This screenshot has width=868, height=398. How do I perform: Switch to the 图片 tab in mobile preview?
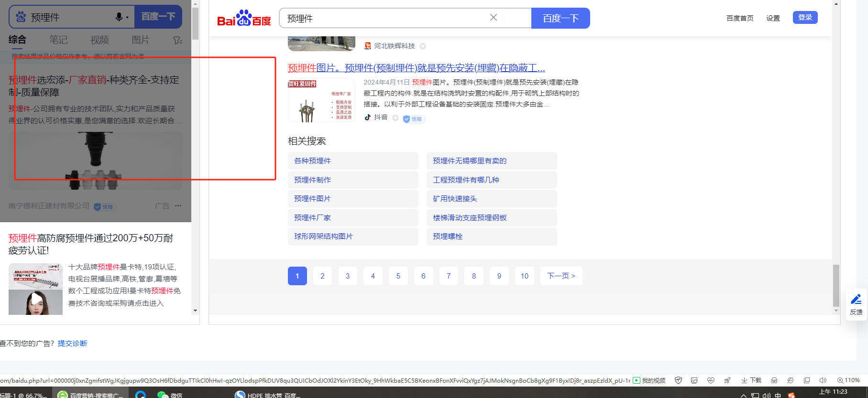141,40
